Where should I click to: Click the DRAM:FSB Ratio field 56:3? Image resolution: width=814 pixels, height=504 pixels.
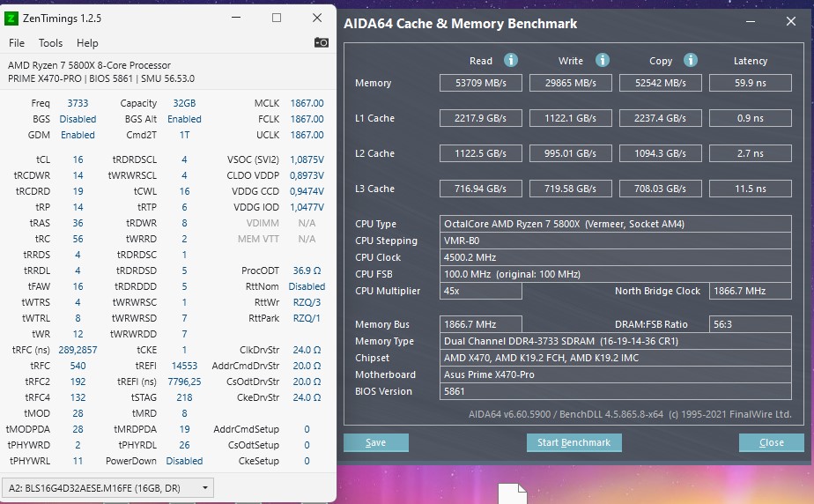pyautogui.click(x=751, y=324)
